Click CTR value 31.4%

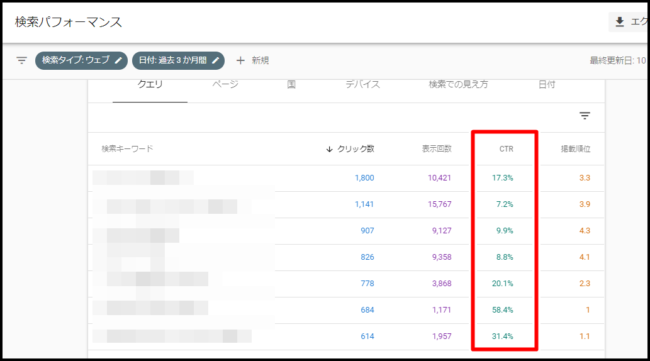pyautogui.click(x=502, y=337)
